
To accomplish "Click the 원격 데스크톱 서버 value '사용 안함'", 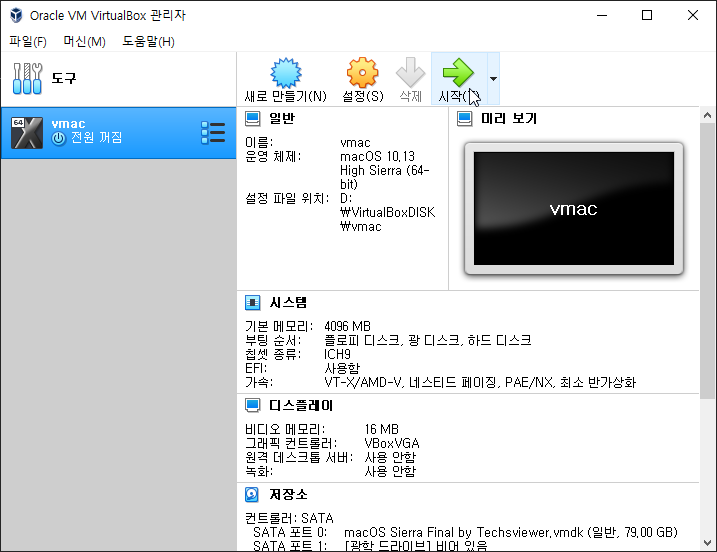I will [390, 457].
